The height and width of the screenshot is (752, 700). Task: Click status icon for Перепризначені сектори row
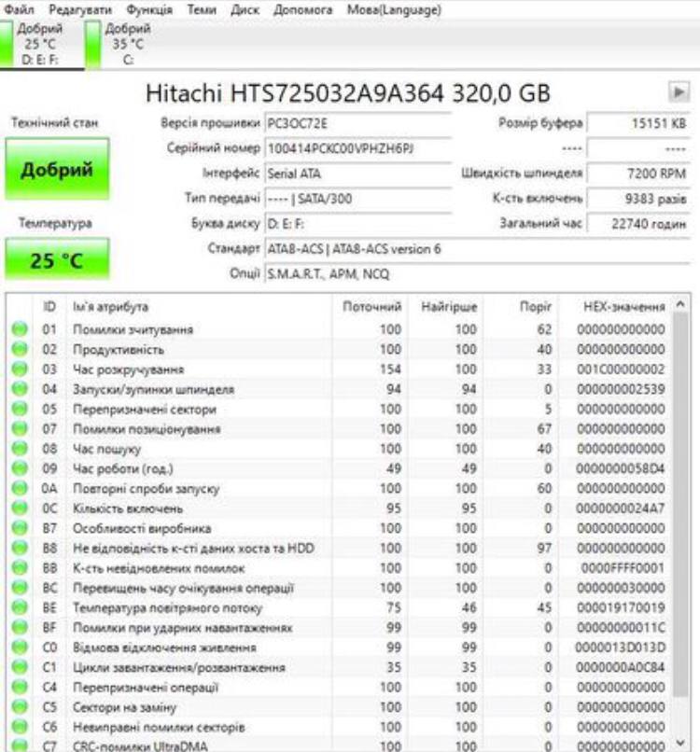[20, 409]
